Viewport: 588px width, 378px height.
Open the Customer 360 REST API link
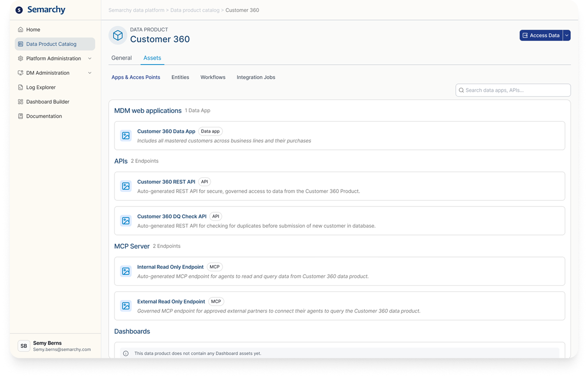[166, 182]
